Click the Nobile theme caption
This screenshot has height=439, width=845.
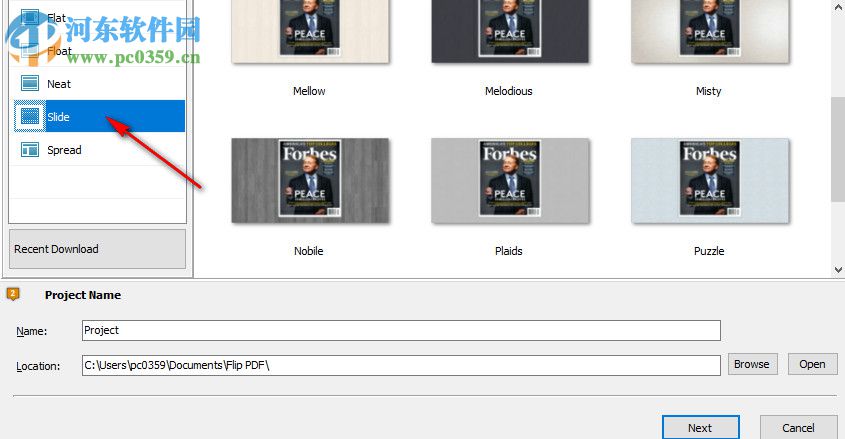pyautogui.click(x=309, y=251)
